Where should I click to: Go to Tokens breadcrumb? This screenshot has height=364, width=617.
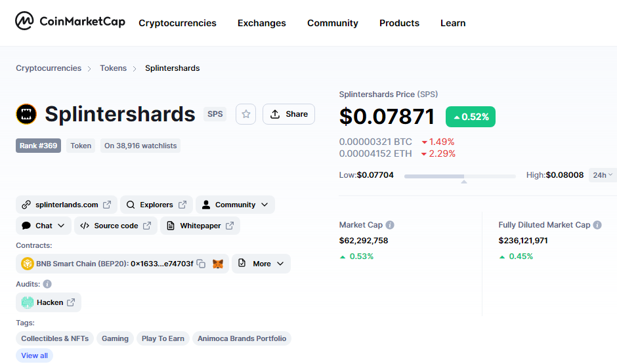[x=114, y=68]
